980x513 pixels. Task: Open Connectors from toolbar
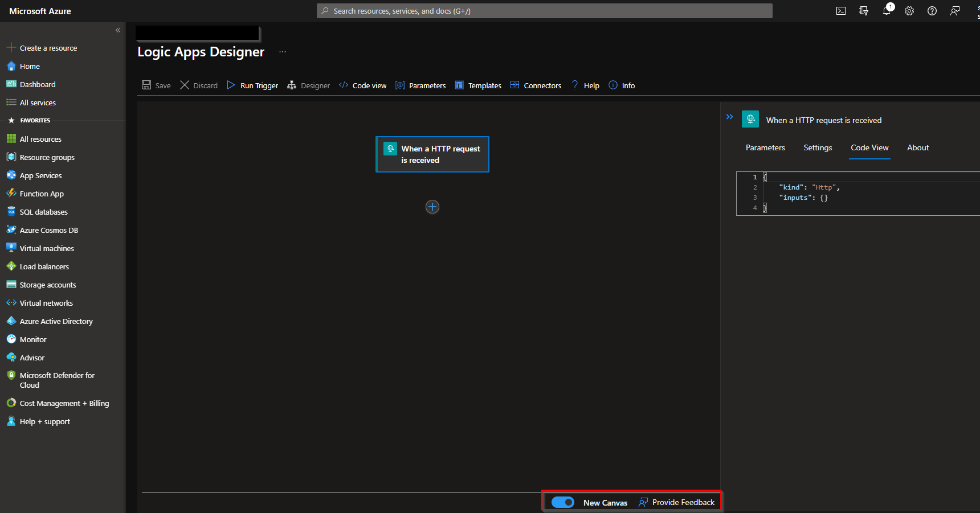coord(536,85)
